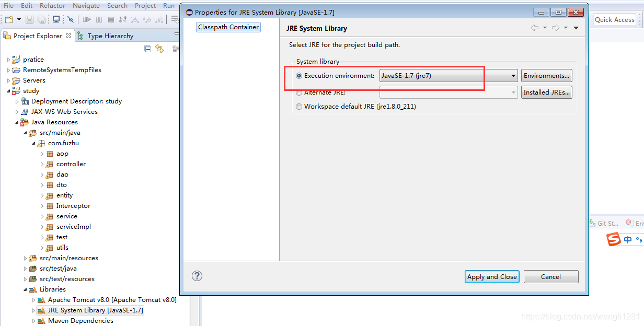Open the Search menu
This screenshot has height=326, width=644.
coord(117,5)
